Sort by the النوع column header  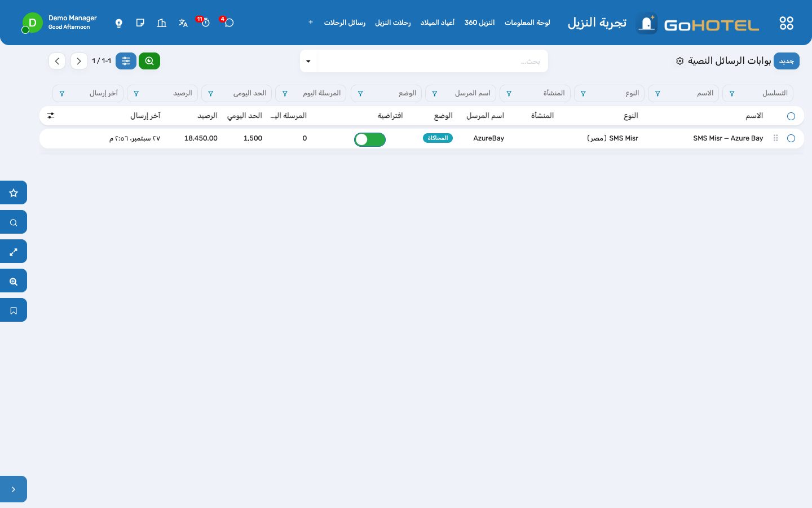[631, 116]
